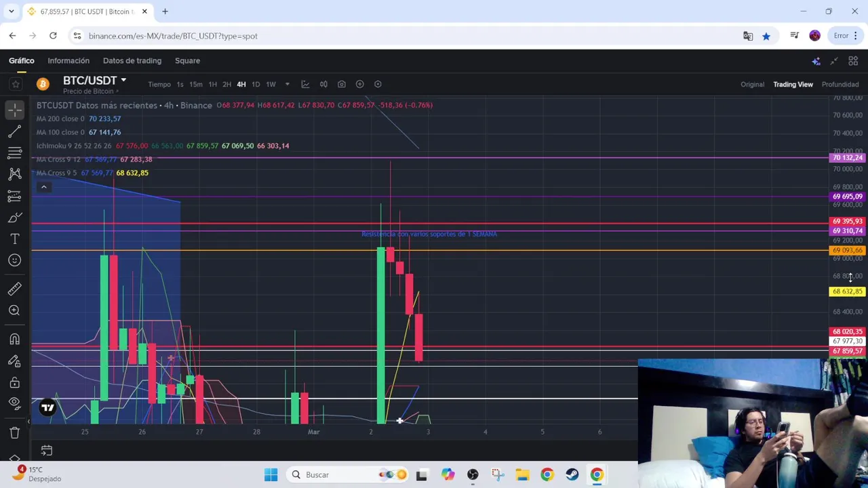Click the MA Cross 9 5 indicator label
868x488 pixels.
tap(56, 173)
